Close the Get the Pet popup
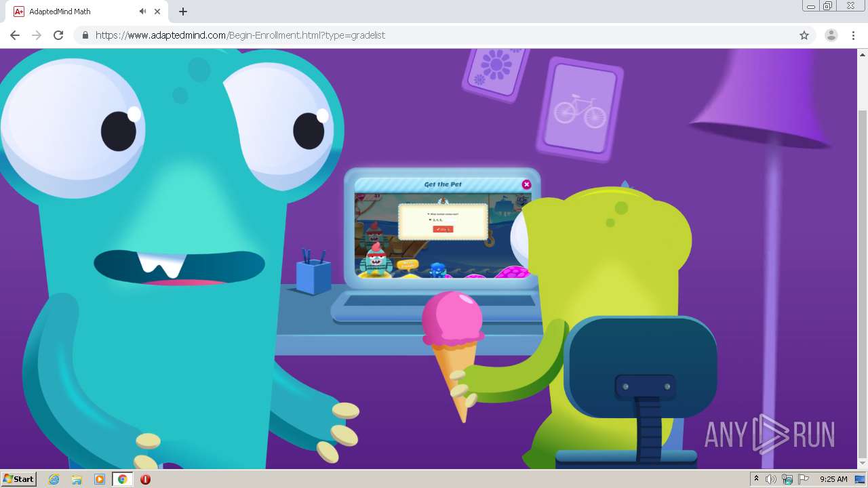The width and height of the screenshot is (868, 488). [x=526, y=184]
